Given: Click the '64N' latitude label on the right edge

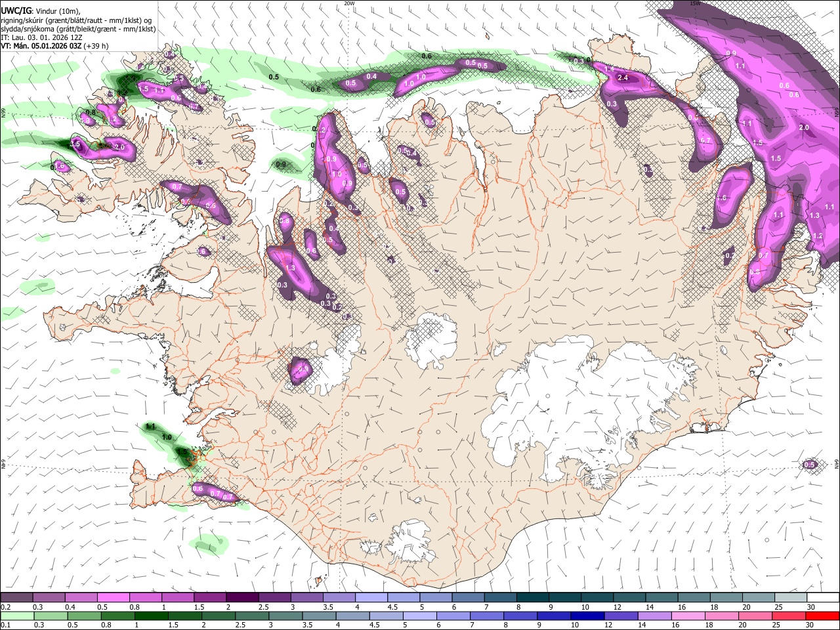Looking at the screenshot, I should click(x=837, y=463).
